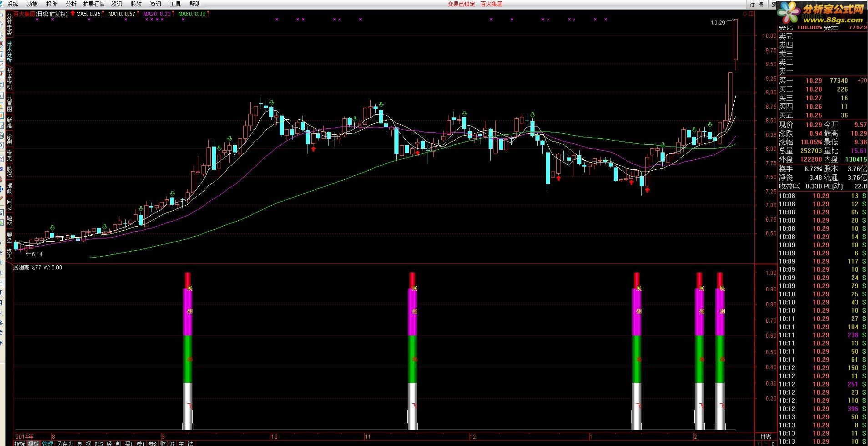Click the MA10: 8.57 label
This screenshot has width=868, height=446.
click(121, 14)
